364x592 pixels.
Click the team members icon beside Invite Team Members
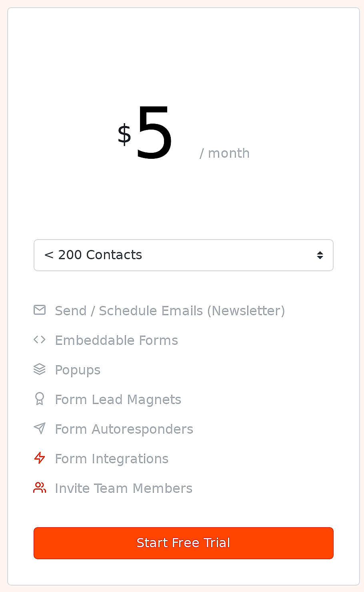coord(40,487)
